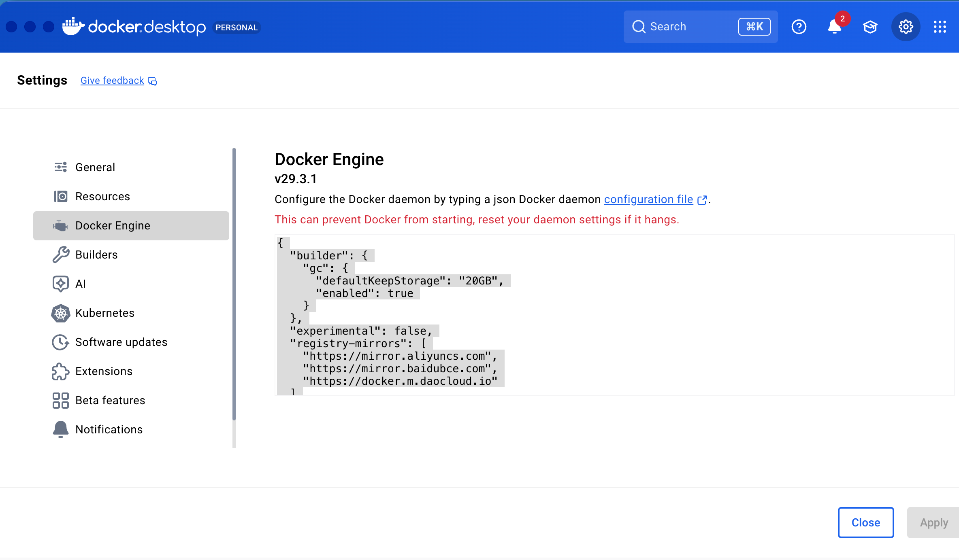Click the Close button
Viewport: 959px width, 560px height.
[x=866, y=522]
